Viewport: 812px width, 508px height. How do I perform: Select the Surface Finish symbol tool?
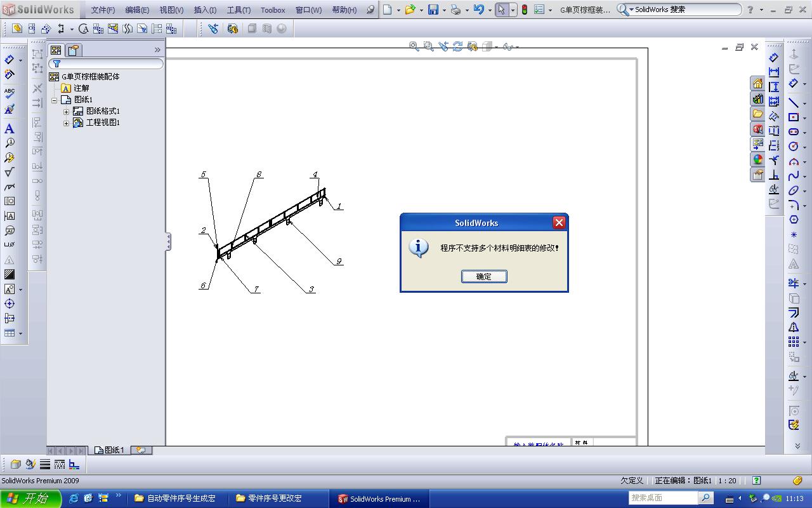point(10,172)
